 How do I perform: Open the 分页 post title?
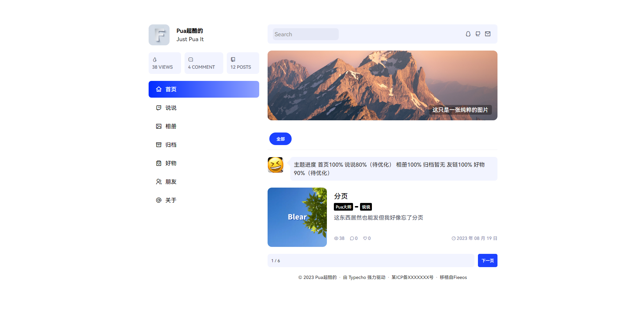pos(340,196)
